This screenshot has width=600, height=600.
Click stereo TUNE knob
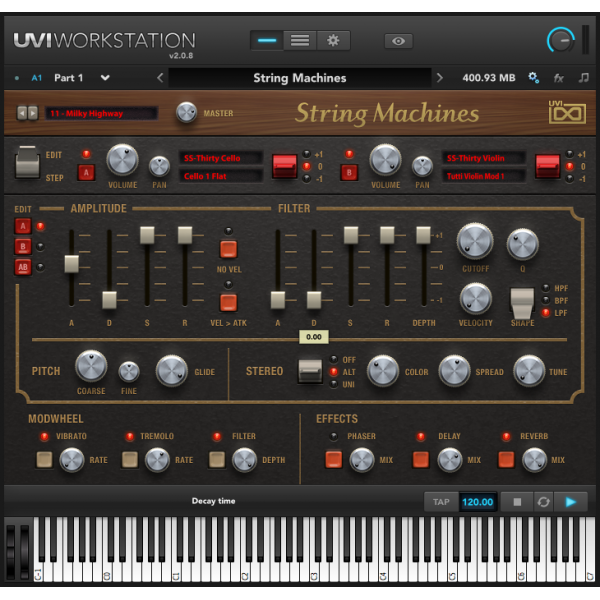529,371
